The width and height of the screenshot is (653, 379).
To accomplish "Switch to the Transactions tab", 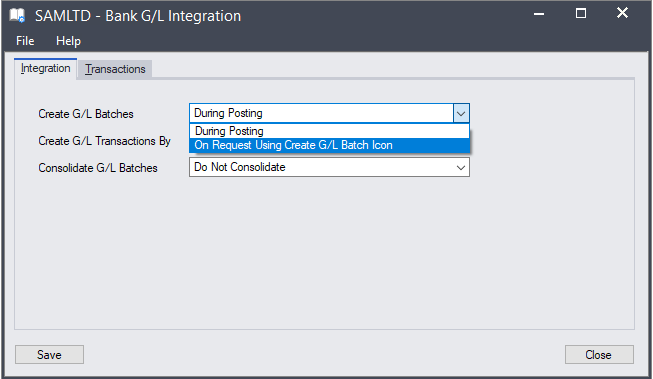I will coord(115,69).
